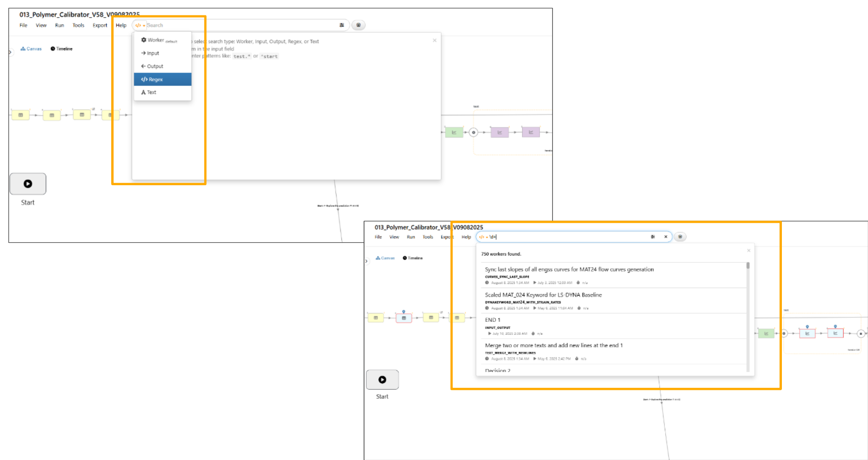Select green chart node in upper-left window
This screenshot has height=460, width=868.
(x=454, y=133)
